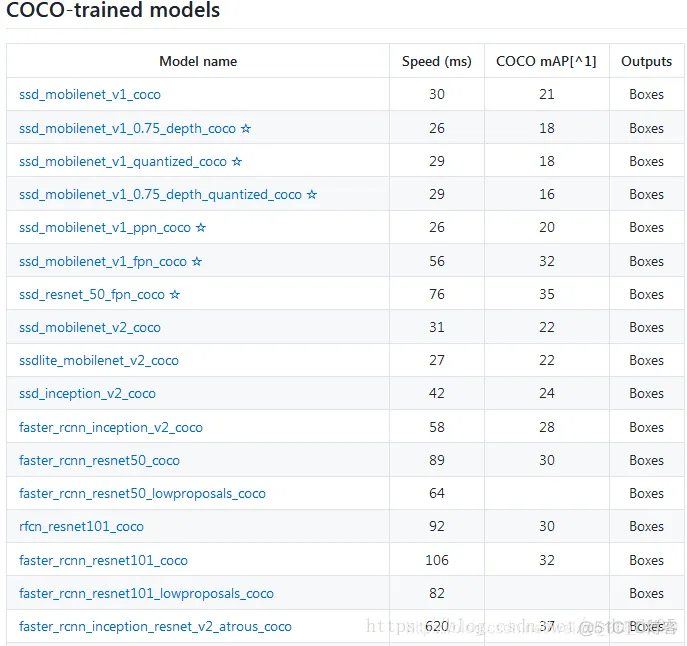Open faster_rcnn_inception_resnet_v2_atrous_coco link
This screenshot has height=646, width=687.
[x=156, y=627]
